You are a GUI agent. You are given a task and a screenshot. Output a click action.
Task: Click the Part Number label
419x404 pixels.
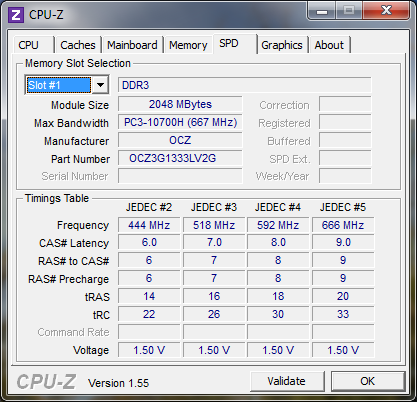[x=80, y=159]
